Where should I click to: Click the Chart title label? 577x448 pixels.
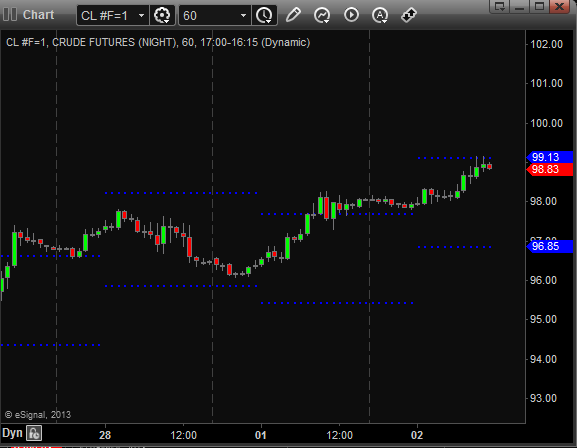(x=38, y=15)
